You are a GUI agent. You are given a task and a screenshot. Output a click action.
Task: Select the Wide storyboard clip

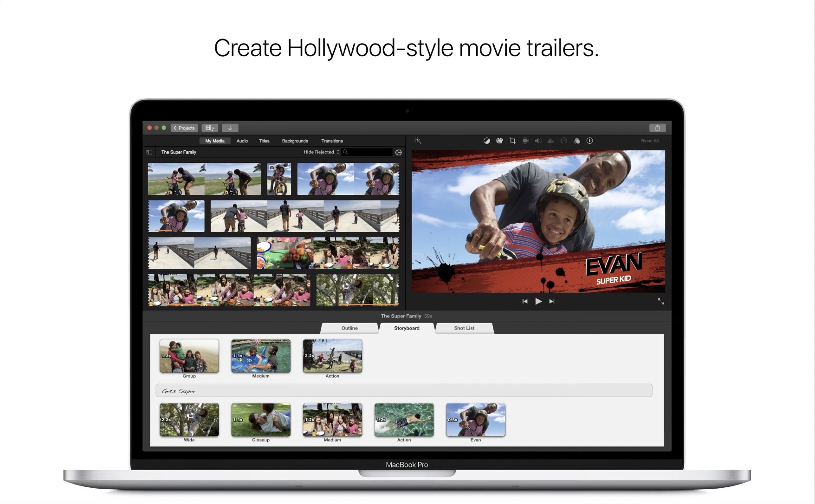pos(189,420)
